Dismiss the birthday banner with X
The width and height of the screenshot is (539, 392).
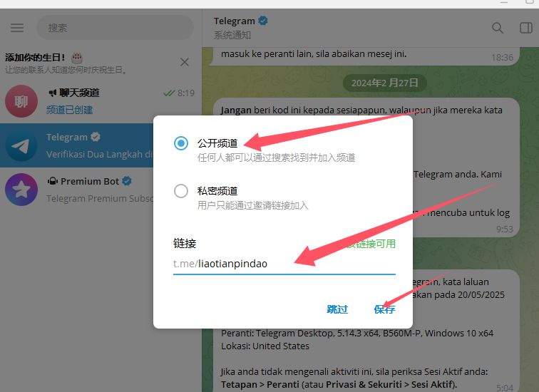coord(185,62)
